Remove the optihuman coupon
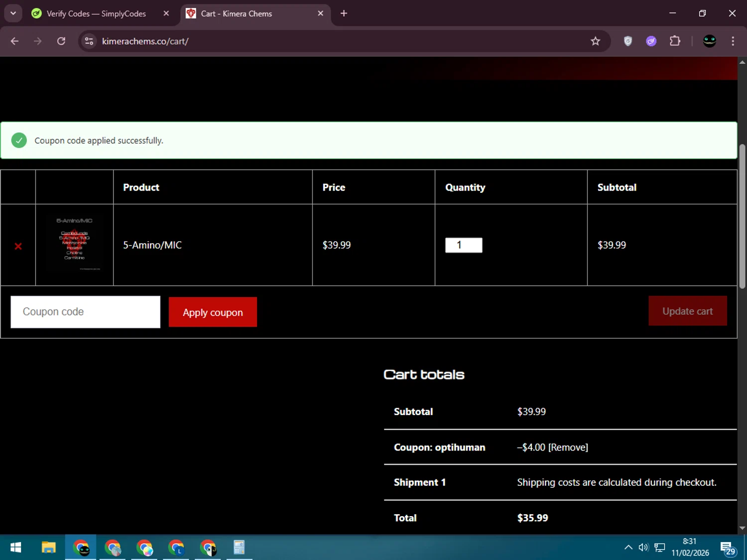 [568, 448]
